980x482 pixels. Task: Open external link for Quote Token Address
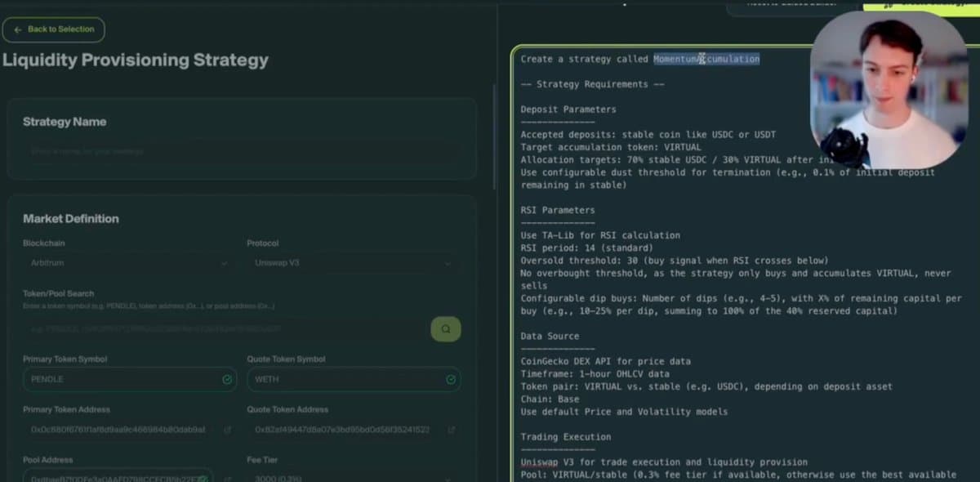click(x=451, y=430)
